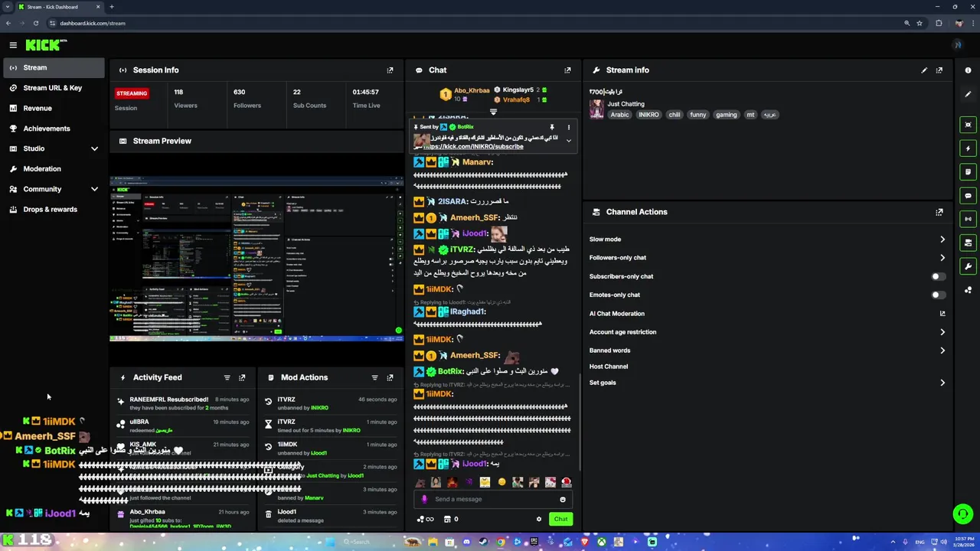
Task: Toggle Subscribers-only chat switch
Action: point(938,276)
